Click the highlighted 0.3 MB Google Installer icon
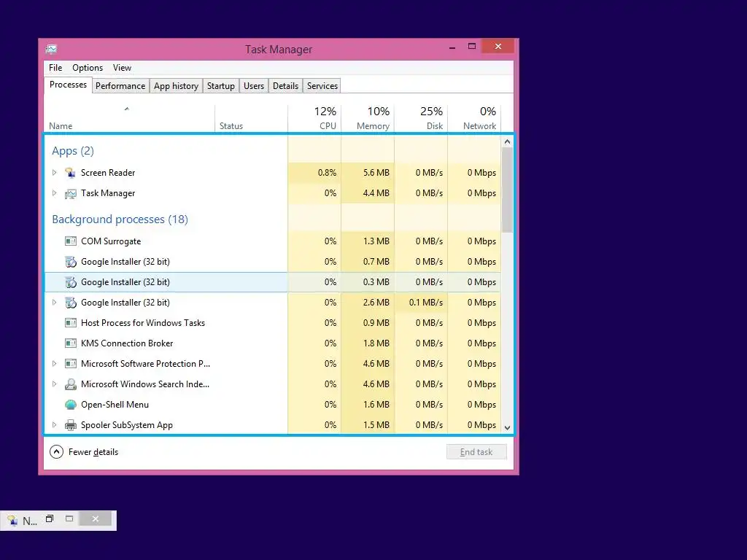 71,282
